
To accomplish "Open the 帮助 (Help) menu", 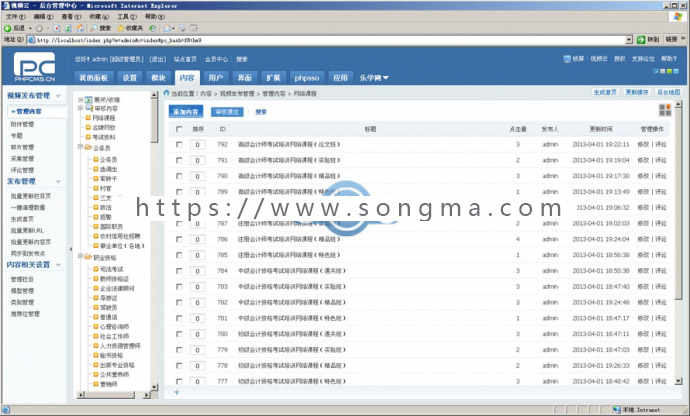I will [154, 16].
